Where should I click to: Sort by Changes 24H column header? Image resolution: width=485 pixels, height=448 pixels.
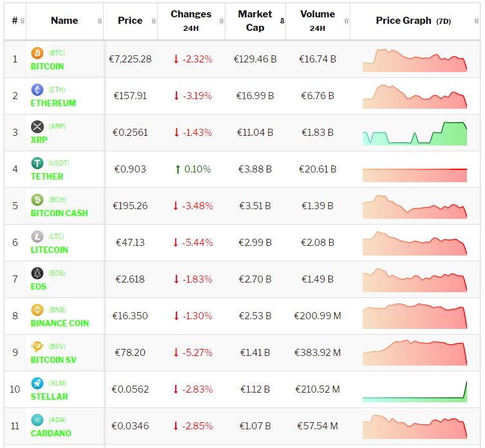click(191, 21)
